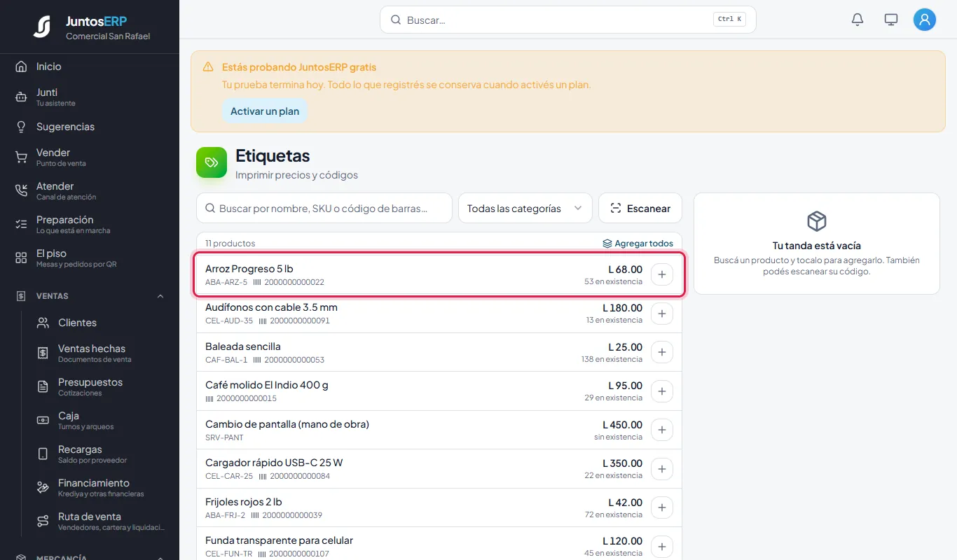Open Clientes under Ventas

[100, 323]
